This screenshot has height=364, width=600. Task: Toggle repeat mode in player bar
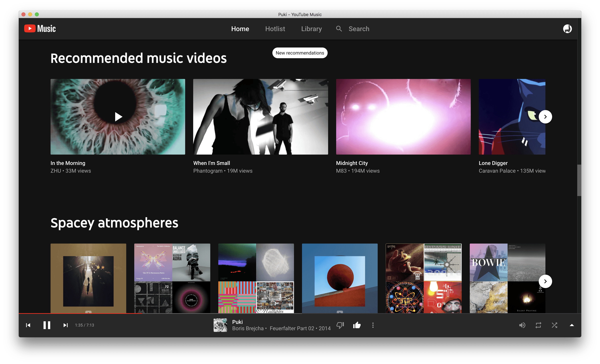538,325
